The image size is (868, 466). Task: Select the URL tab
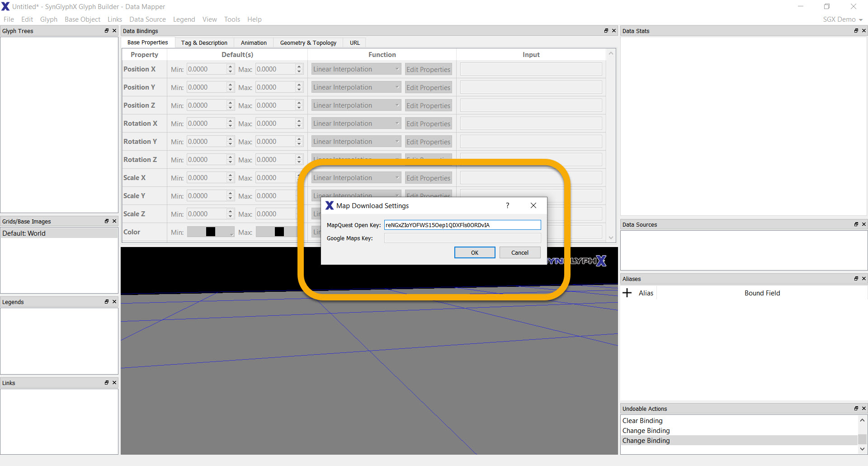point(355,43)
